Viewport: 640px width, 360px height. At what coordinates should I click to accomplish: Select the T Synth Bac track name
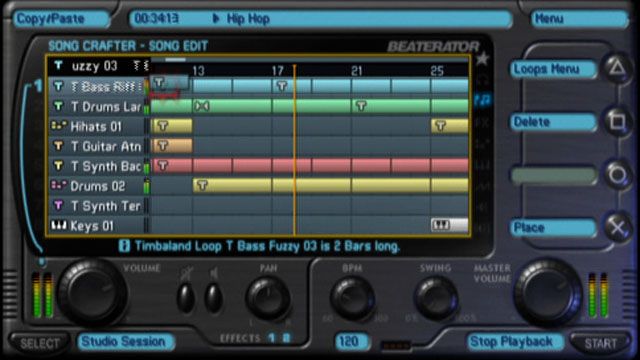(x=106, y=166)
